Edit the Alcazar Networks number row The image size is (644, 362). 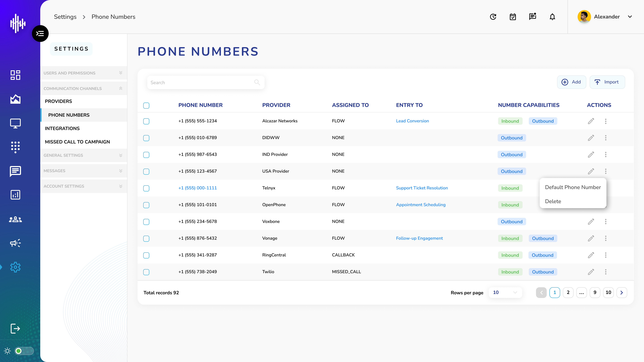point(591,121)
